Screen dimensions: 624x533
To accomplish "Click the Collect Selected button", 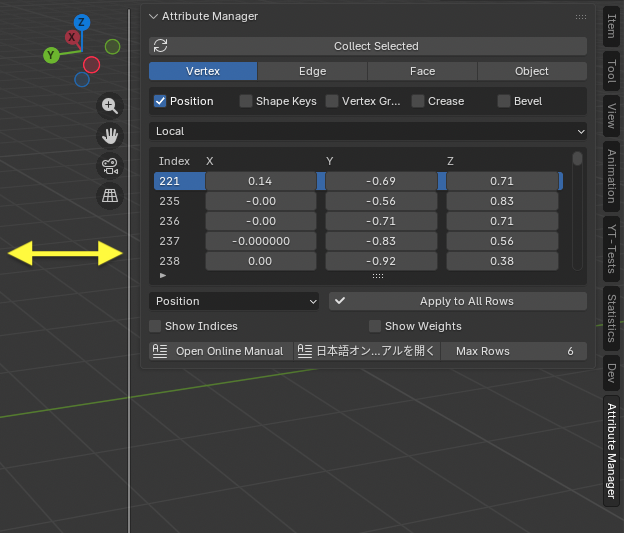I will coord(376,46).
